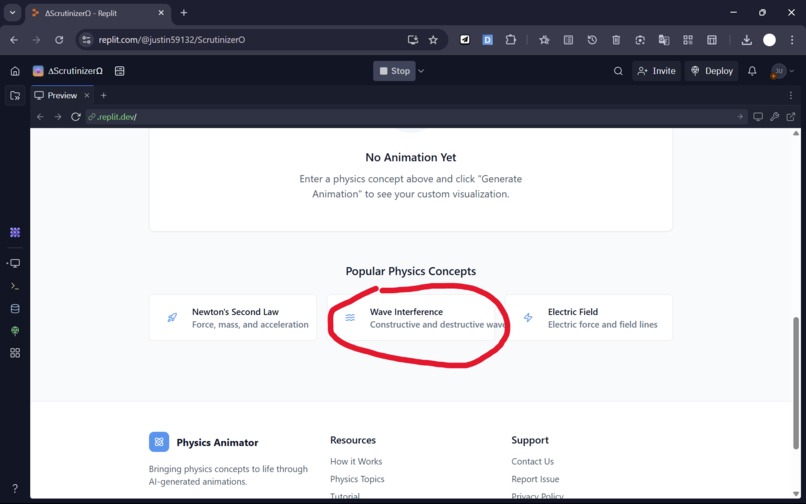The width and height of the screenshot is (806, 504).
Task: Open the help question mark icon
Action: pos(15,488)
